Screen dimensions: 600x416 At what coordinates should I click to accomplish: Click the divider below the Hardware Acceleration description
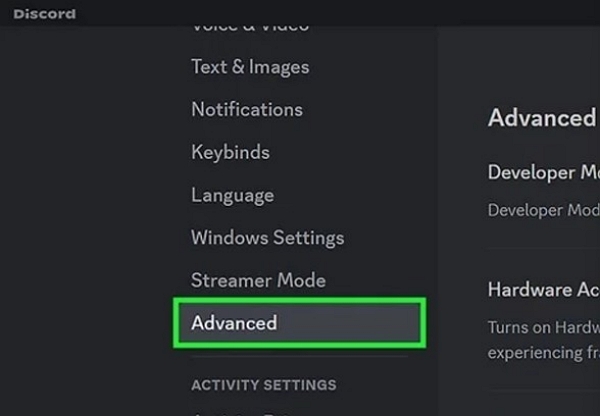[544, 389]
